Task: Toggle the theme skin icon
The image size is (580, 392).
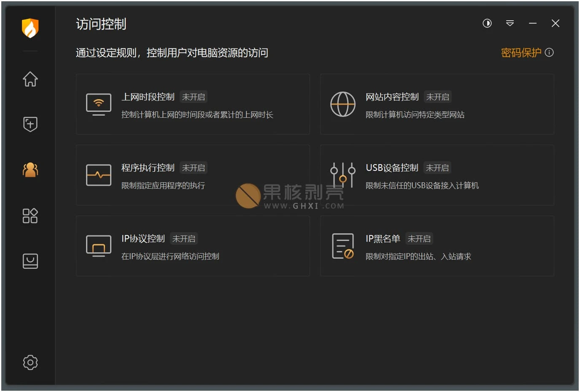Action: 487,23
